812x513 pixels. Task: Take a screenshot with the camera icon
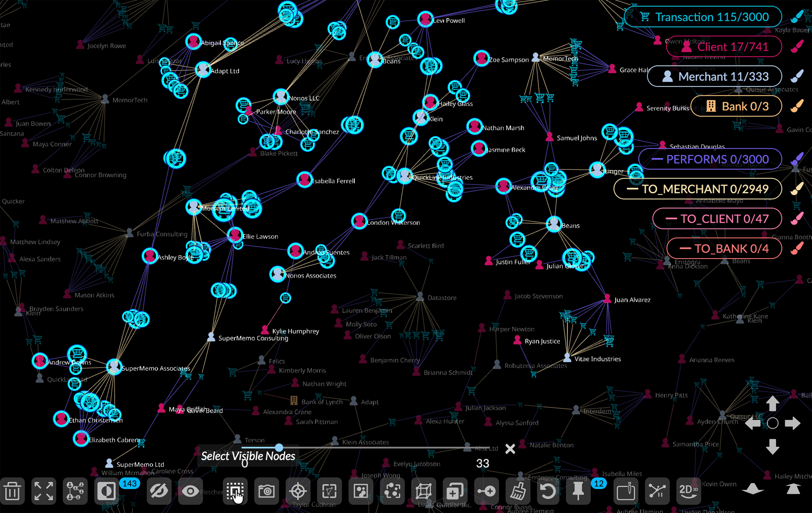(x=266, y=491)
